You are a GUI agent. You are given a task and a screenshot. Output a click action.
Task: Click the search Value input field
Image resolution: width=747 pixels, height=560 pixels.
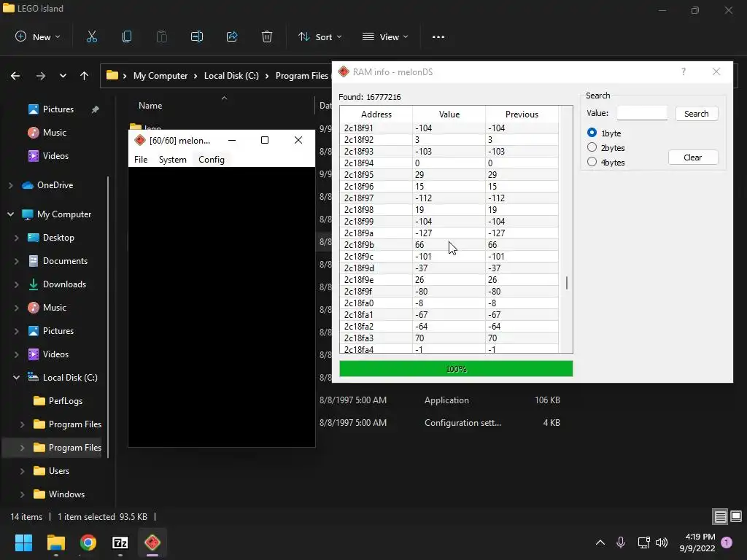click(642, 113)
